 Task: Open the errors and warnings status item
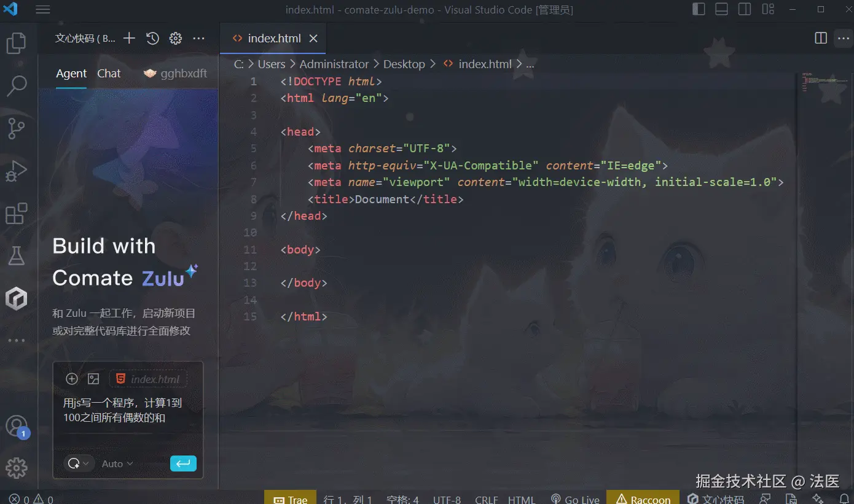(31, 499)
